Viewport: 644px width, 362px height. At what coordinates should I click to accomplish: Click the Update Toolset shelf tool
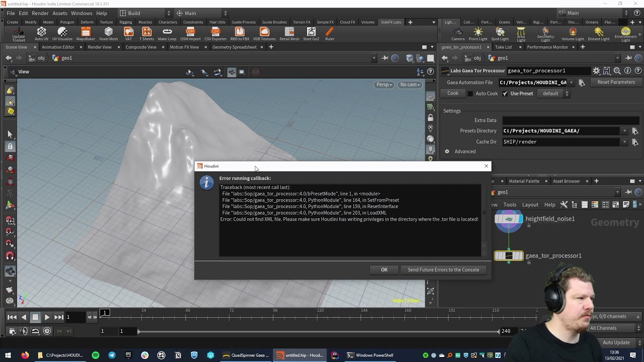click(19, 34)
